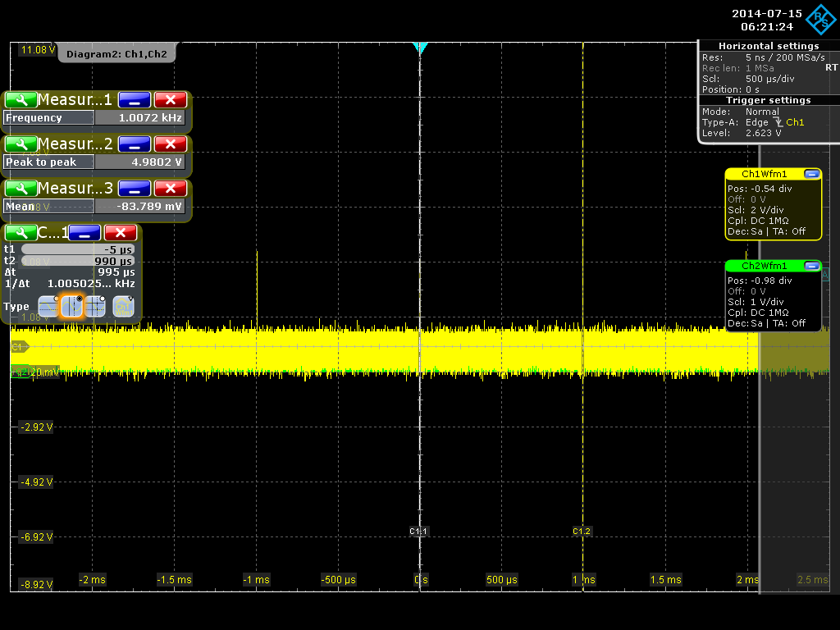Select vertical cursor type

(x=72, y=306)
